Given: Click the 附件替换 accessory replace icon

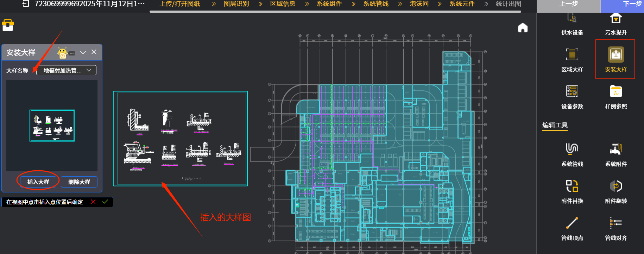Looking at the screenshot, I should pyautogui.click(x=572, y=186).
